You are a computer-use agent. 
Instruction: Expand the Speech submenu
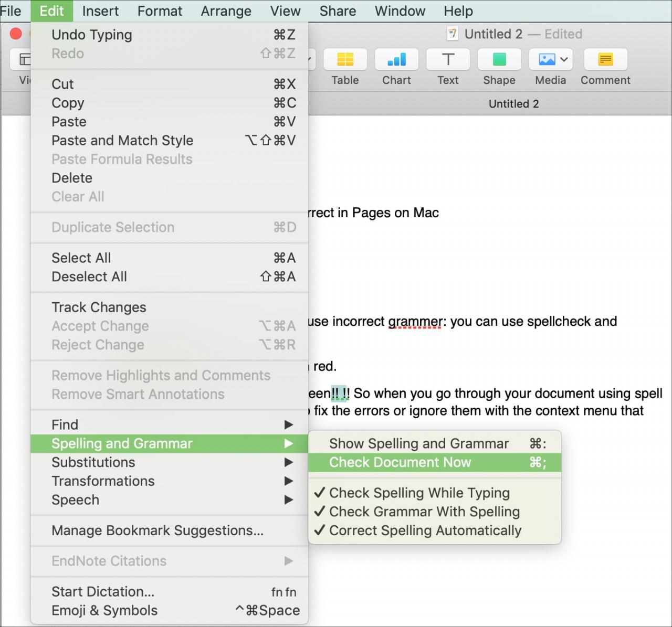click(169, 500)
